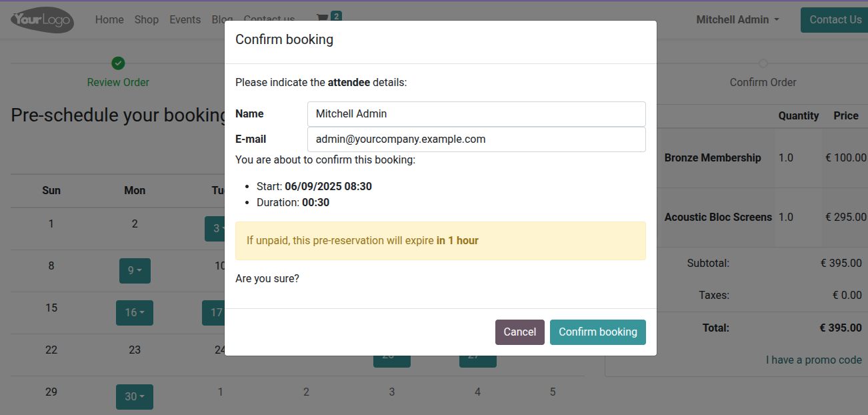This screenshot has width=868, height=415.
Task: Expand the 30 Monday date dropdown
Action: (135, 397)
